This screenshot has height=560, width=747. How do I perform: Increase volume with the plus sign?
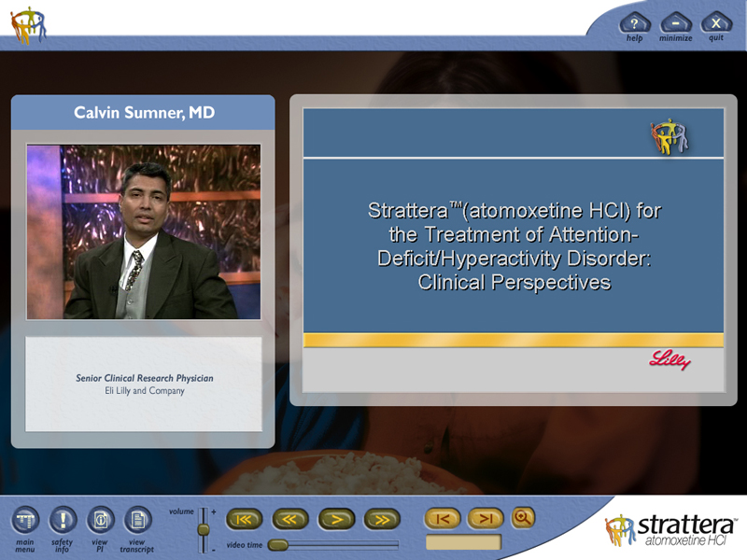[214, 511]
